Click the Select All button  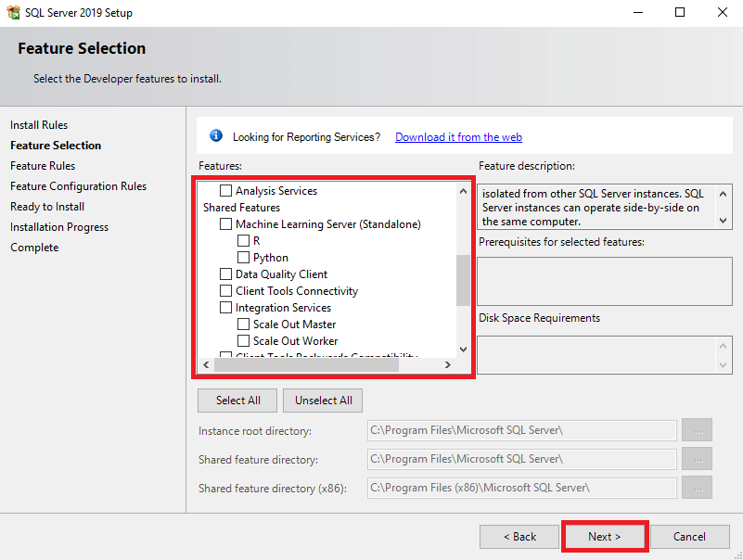(237, 401)
